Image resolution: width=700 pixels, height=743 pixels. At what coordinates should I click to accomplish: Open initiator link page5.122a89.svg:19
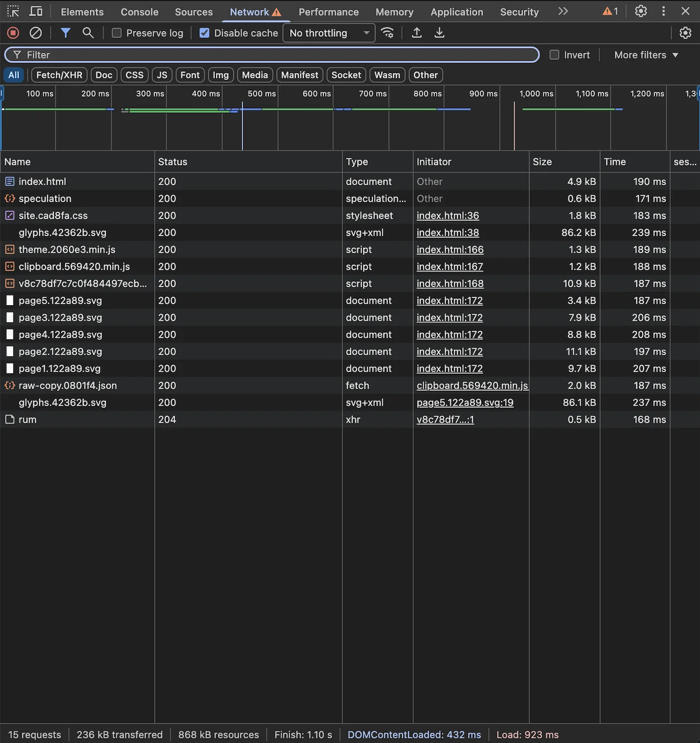465,402
